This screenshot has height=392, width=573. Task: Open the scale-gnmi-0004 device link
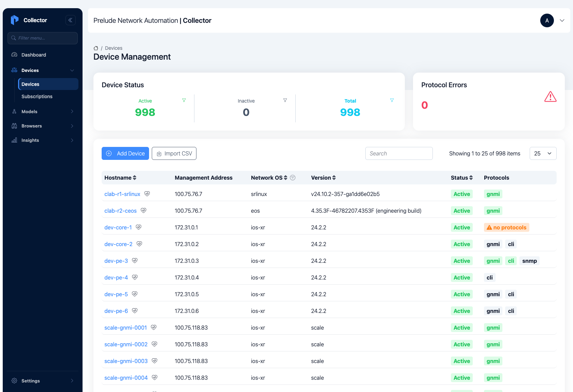tap(126, 378)
